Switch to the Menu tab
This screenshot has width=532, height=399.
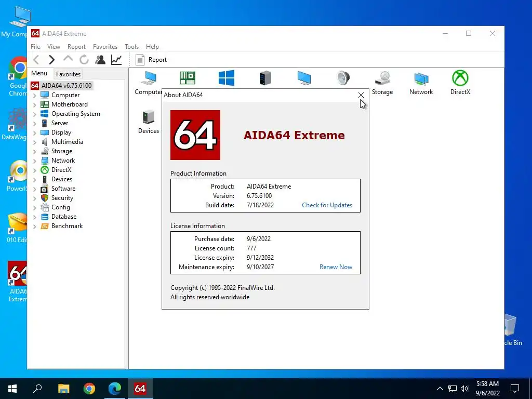tap(39, 73)
